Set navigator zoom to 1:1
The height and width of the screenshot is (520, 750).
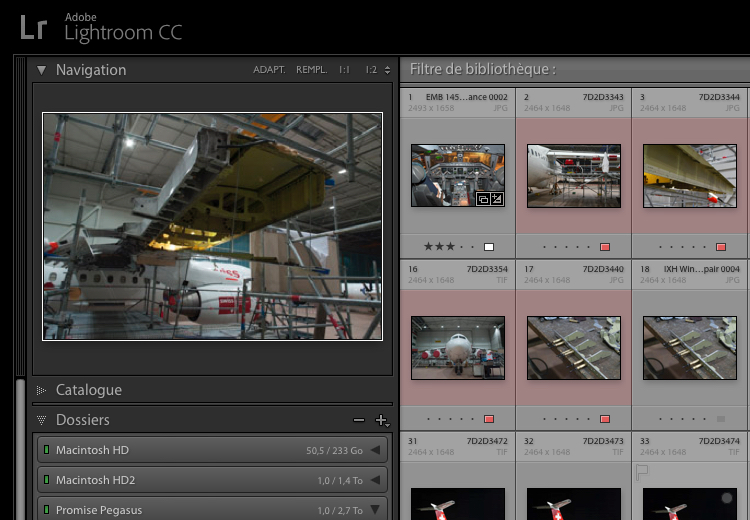coord(344,70)
